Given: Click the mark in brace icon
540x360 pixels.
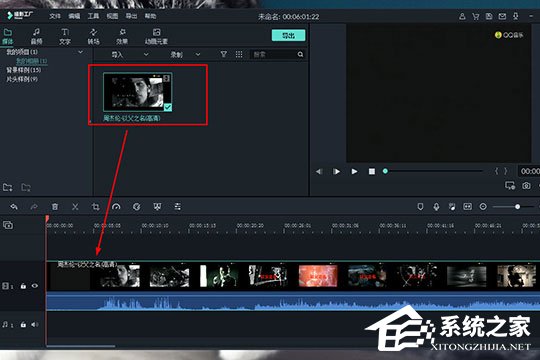Looking at the screenshot, I should pos(496,171).
